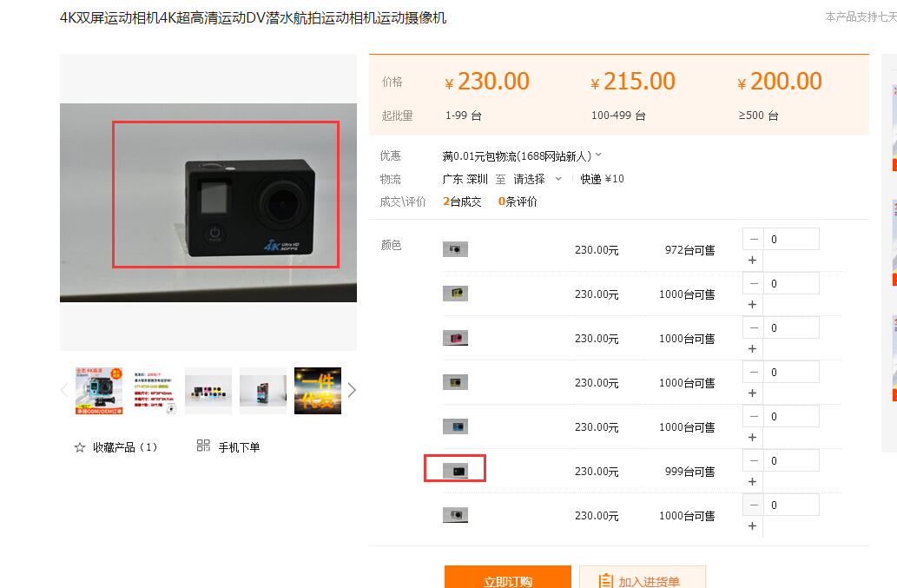The image size is (897, 588).
Task: Select the multi-color cameras thumbnail
Action: tap(208, 391)
